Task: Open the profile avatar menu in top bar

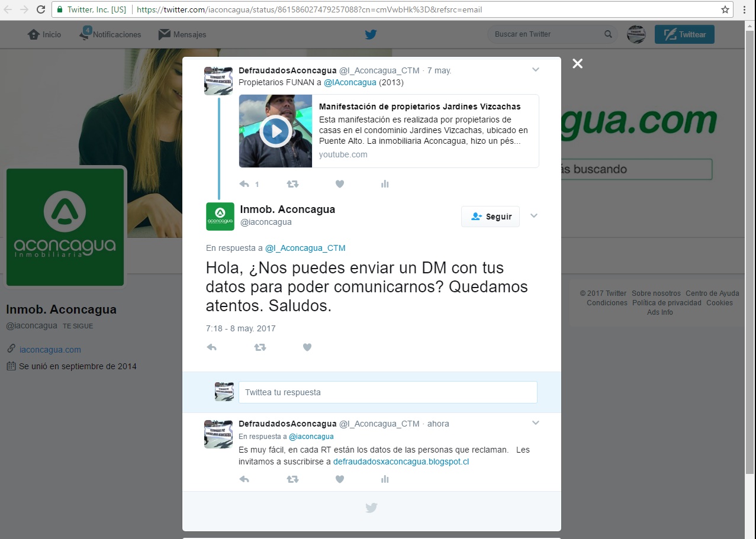Action: [636, 34]
